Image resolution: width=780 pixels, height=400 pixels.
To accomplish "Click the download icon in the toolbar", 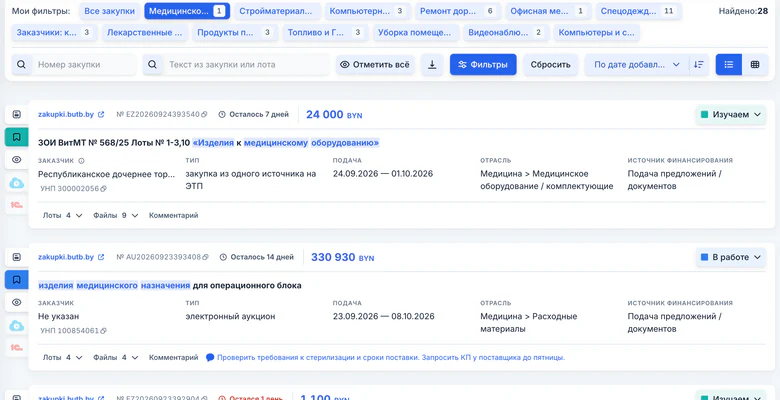I will tap(432, 65).
